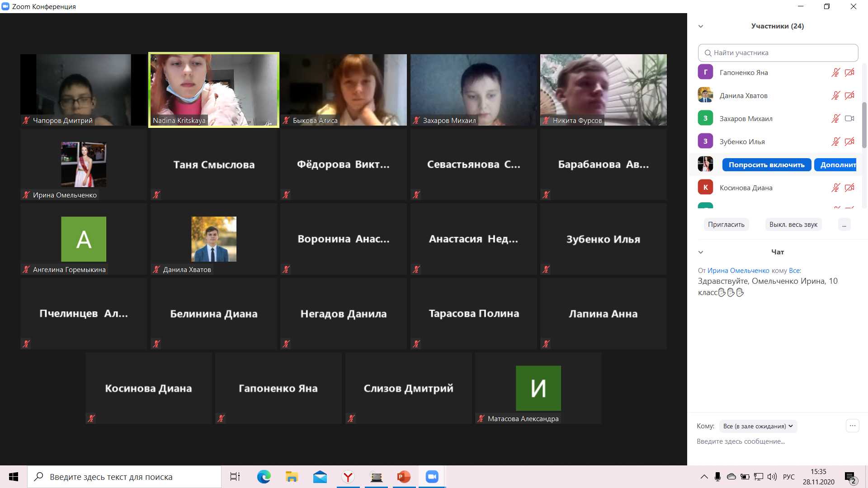Click the Найти участника search field
Screen dimensions: 868x488
[778, 53]
